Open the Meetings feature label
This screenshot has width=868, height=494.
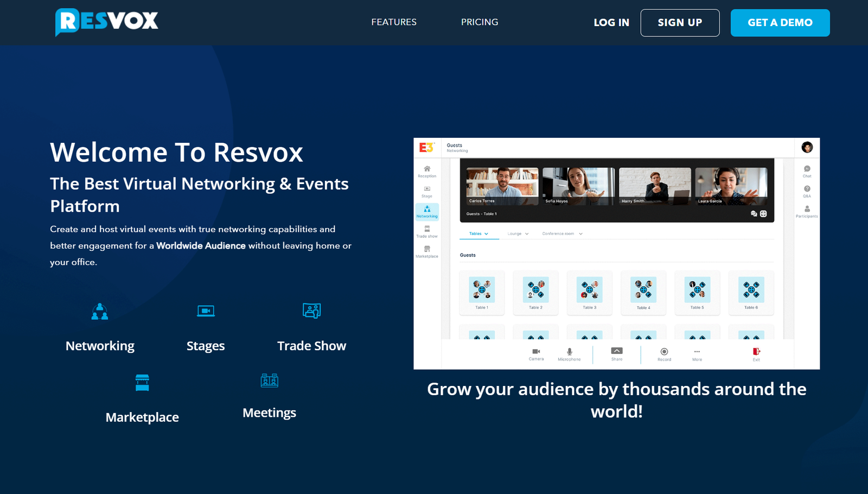(x=270, y=413)
